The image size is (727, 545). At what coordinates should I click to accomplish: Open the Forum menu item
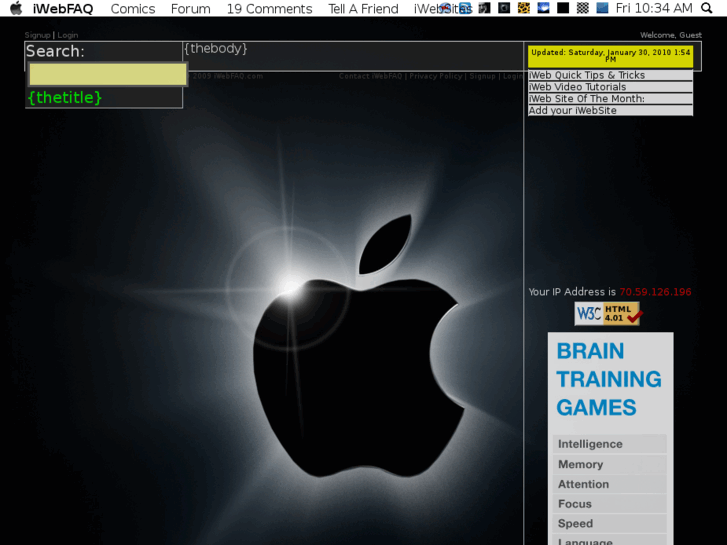[x=190, y=9]
